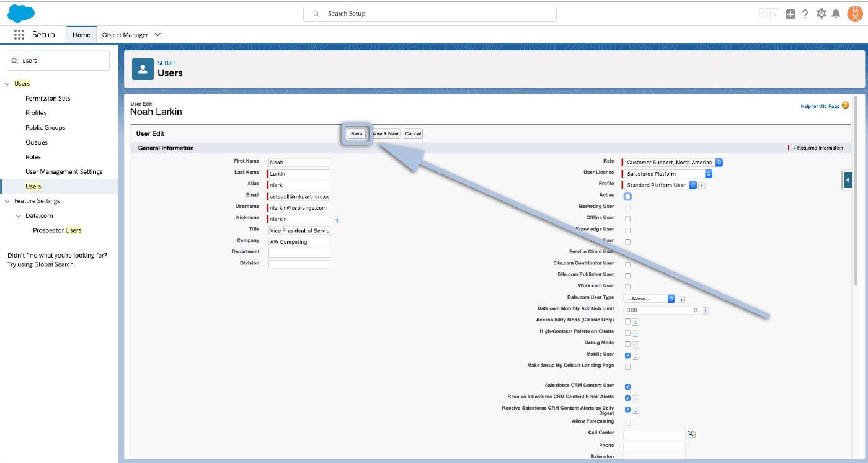Viewport: 868px width, 463px height.
Task: Open the global actions plus icon
Action: [790, 14]
